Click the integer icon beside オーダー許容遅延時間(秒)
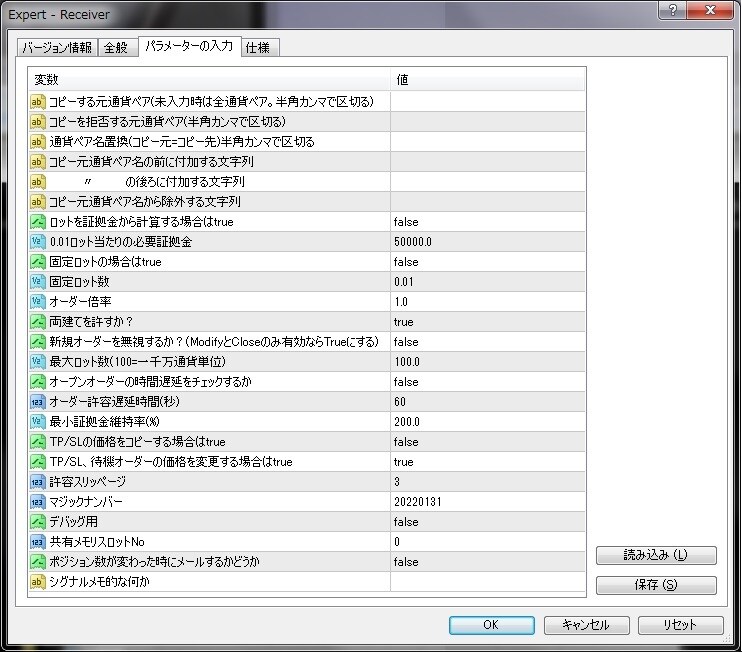 click(37, 402)
